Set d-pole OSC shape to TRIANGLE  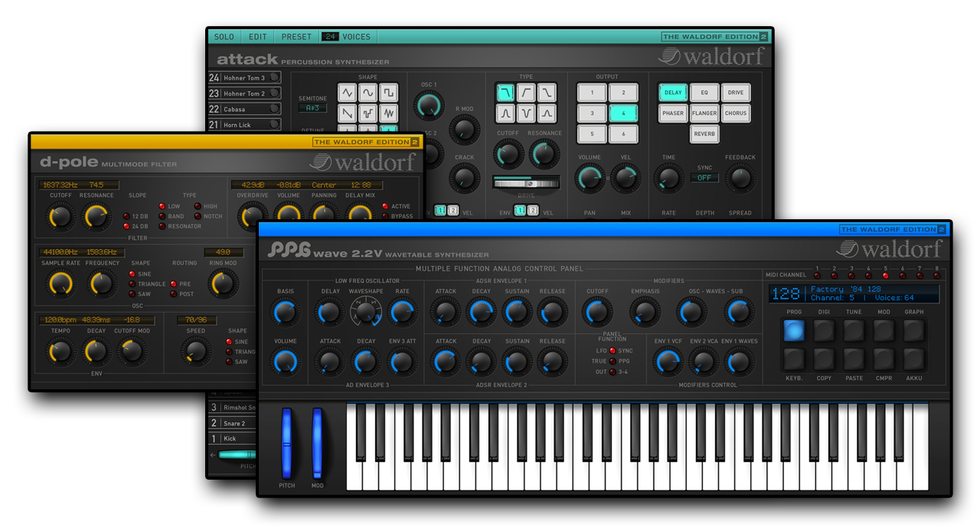click(132, 284)
